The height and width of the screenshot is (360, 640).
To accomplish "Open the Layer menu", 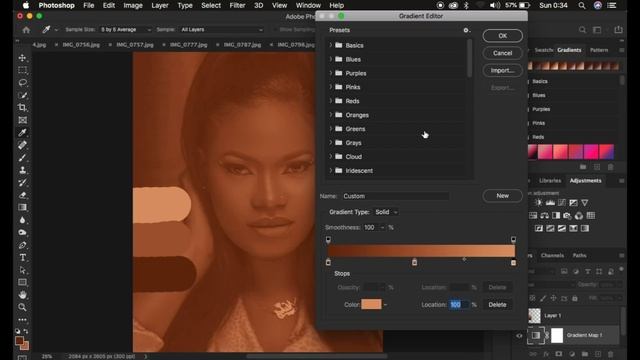I will pyautogui.click(x=160, y=5).
